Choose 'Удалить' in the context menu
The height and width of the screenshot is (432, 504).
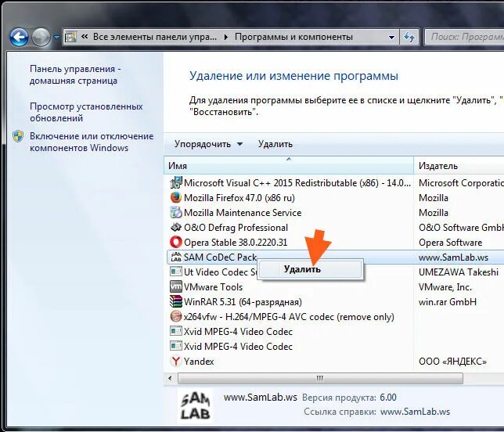(310, 269)
